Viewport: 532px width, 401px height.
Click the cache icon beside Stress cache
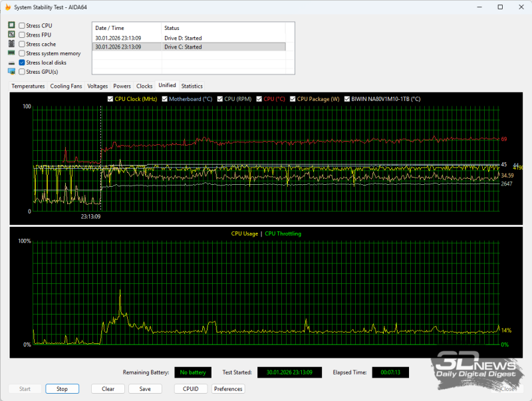(x=11, y=44)
